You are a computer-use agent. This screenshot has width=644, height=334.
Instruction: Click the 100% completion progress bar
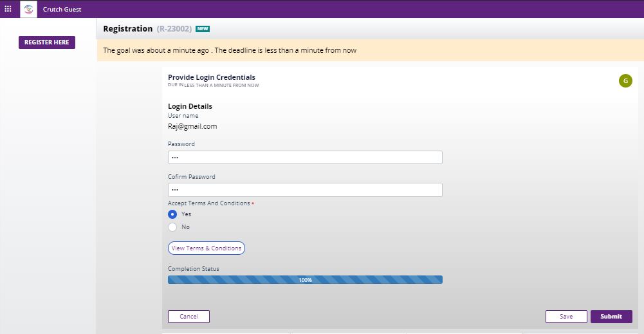pos(305,280)
